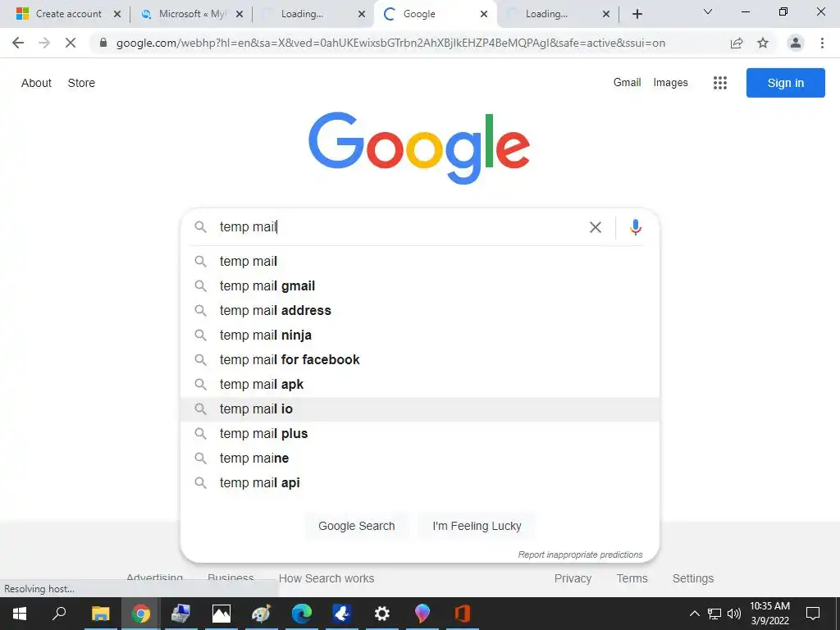Open the Chrome three-dot menu
The height and width of the screenshot is (630, 840).
point(822,43)
